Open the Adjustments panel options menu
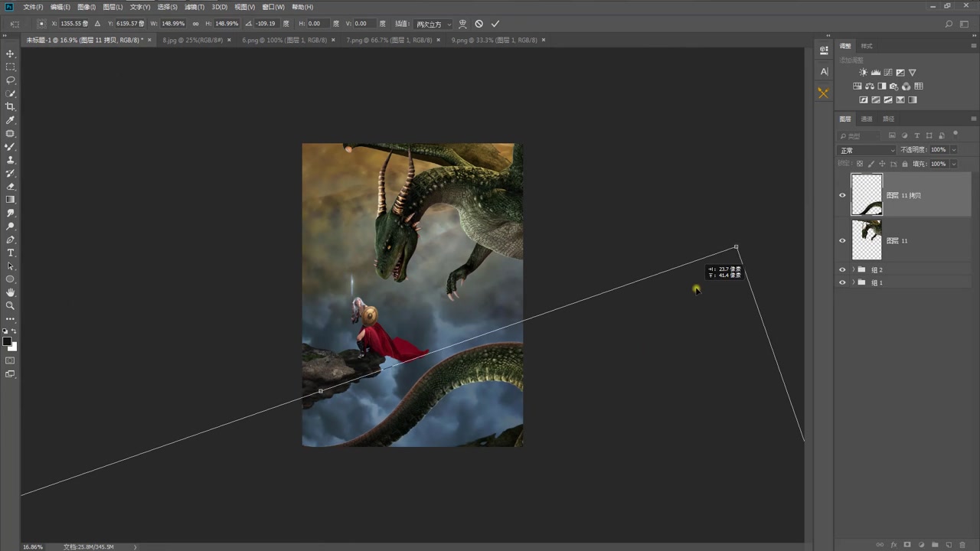This screenshot has height=551, width=980. [973, 46]
